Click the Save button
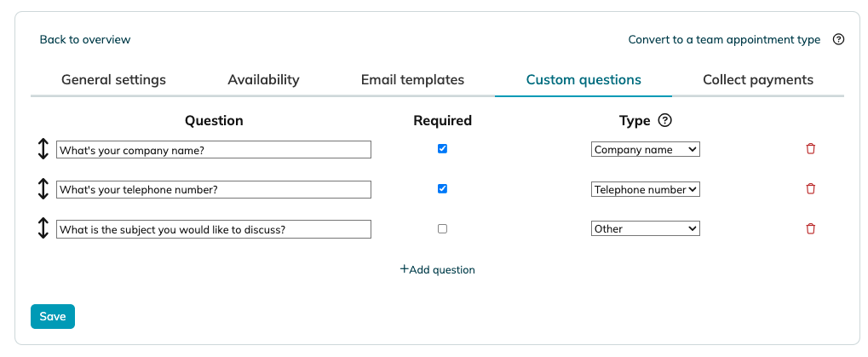 coord(53,317)
